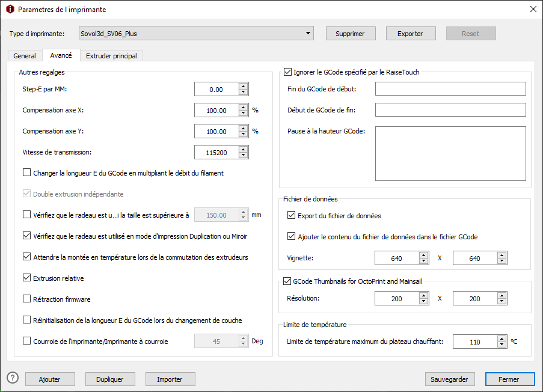Screen dimensions: 543x392
Task: Decrease max heated bed temperature limit
Action: pyautogui.click(x=502, y=345)
